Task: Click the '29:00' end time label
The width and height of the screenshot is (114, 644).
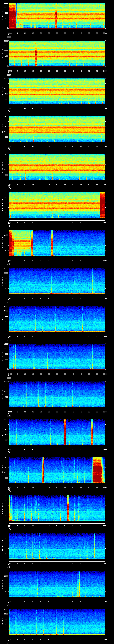Action: click(105, 260)
